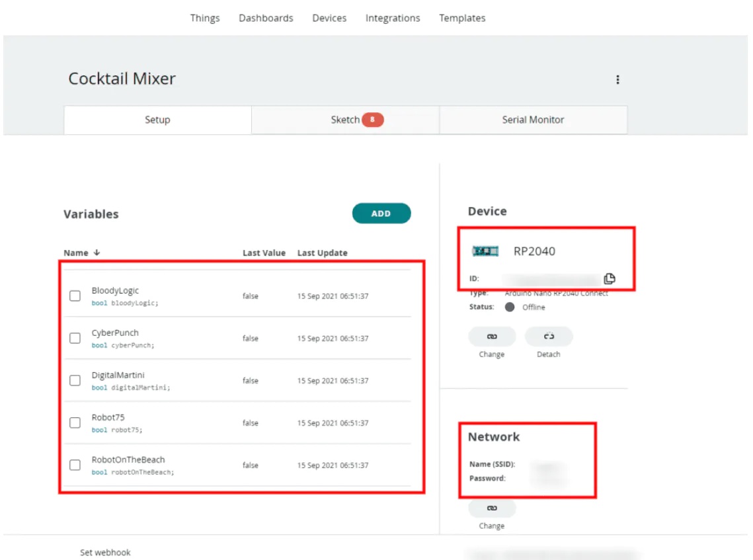
Task: Open the Templates navigation item
Action: [462, 18]
